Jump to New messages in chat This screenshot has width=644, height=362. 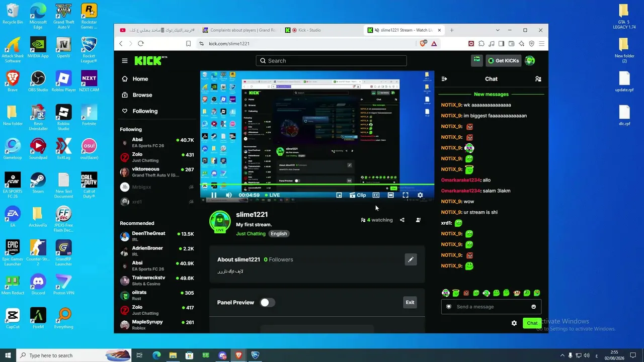pos(491,94)
